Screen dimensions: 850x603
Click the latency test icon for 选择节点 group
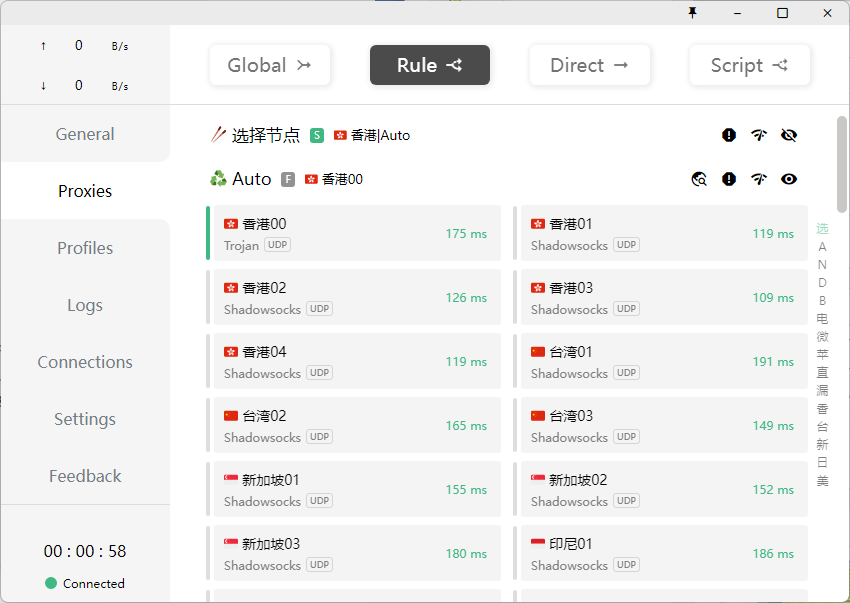pyautogui.click(x=759, y=135)
